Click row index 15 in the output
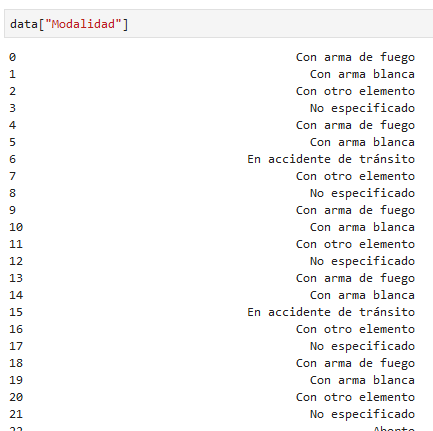433x431 pixels. pyautogui.click(x=16, y=312)
